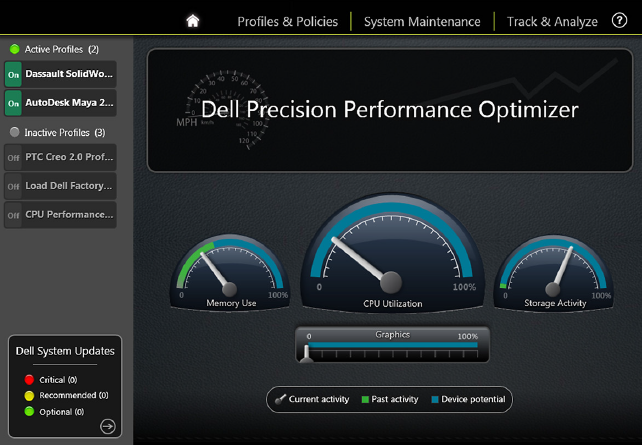Click the green Optional updates dot
This screenshot has height=445, width=642.
coord(29,411)
